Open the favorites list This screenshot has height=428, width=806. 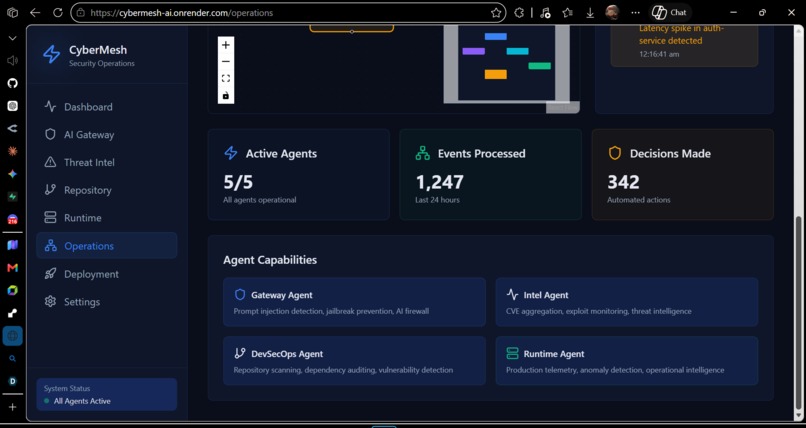coord(567,13)
